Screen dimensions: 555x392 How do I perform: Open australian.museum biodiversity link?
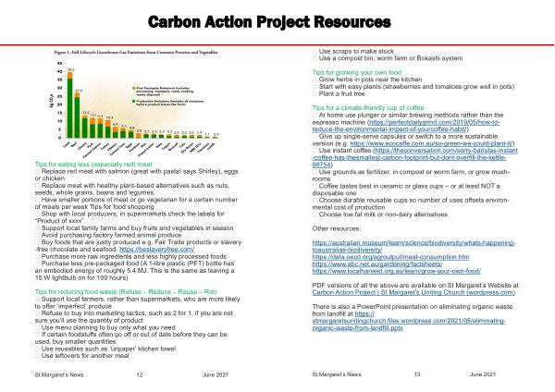[413, 246]
